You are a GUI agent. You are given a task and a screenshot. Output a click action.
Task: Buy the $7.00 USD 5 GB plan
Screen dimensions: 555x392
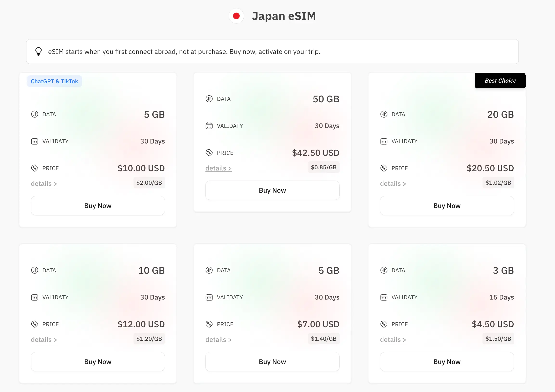pos(272,361)
